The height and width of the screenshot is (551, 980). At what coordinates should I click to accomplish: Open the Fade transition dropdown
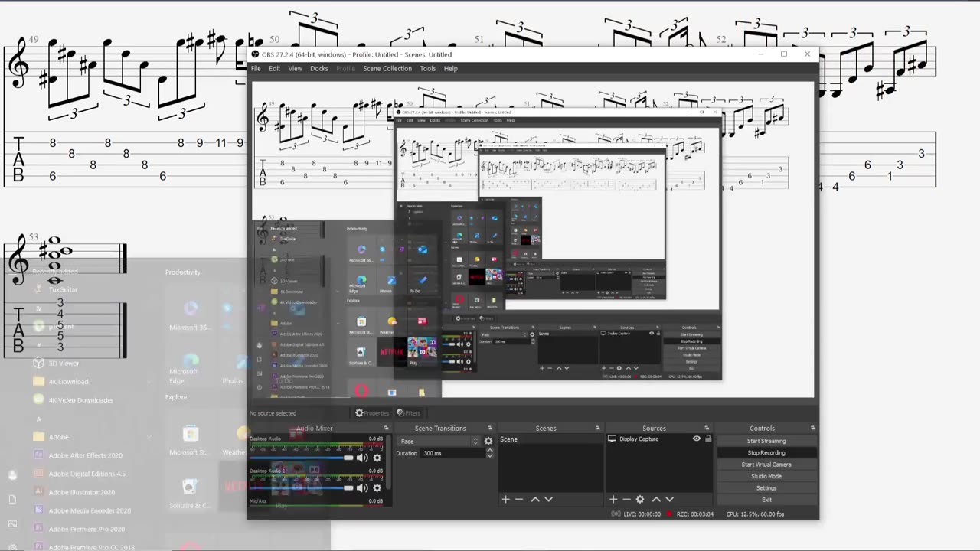439,441
